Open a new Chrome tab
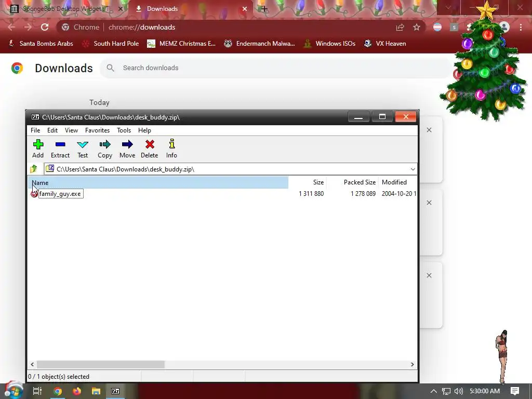532x399 pixels. tap(264, 9)
